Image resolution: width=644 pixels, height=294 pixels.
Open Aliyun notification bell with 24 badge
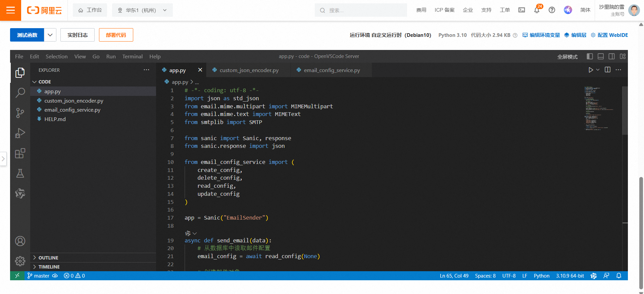click(537, 10)
